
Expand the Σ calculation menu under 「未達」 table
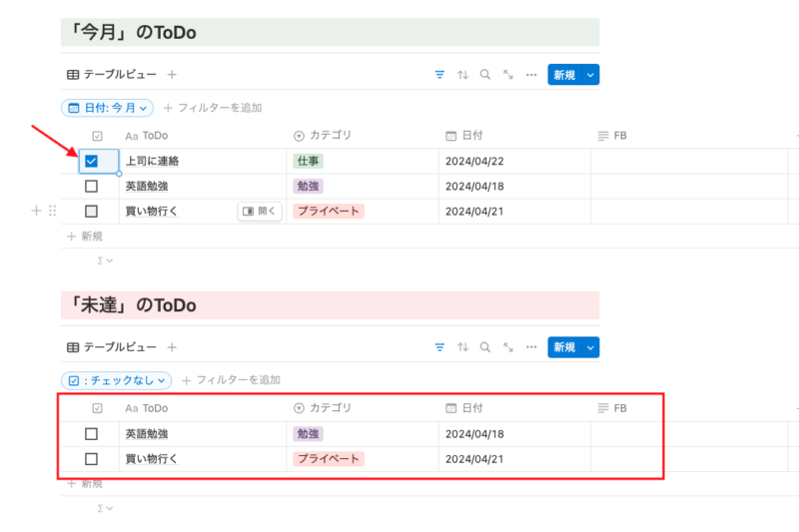coord(105,508)
